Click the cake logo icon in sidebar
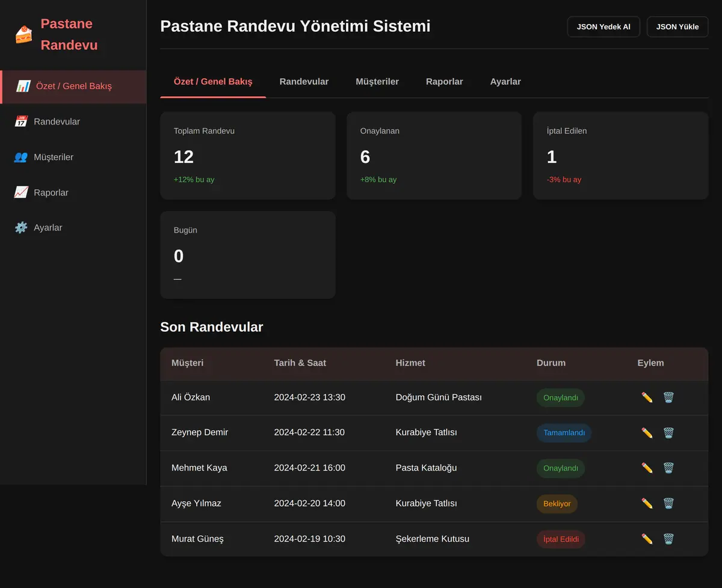 click(x=24, y=34)
